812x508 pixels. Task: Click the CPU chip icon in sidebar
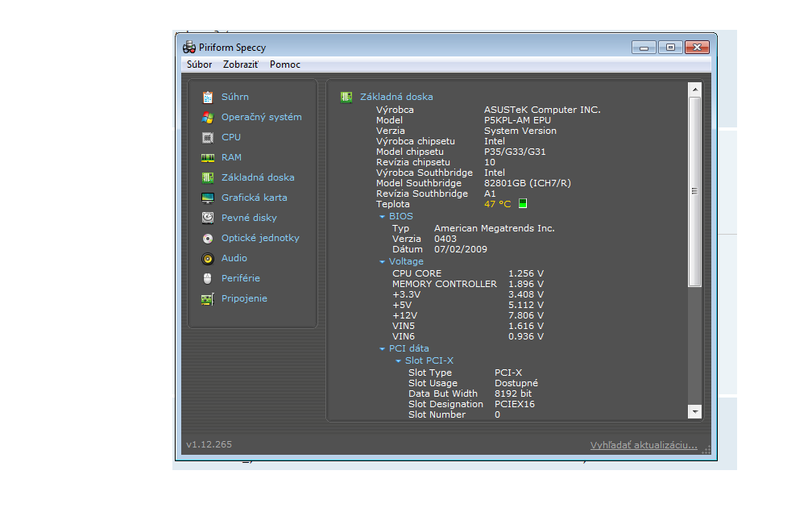[208, 137]
